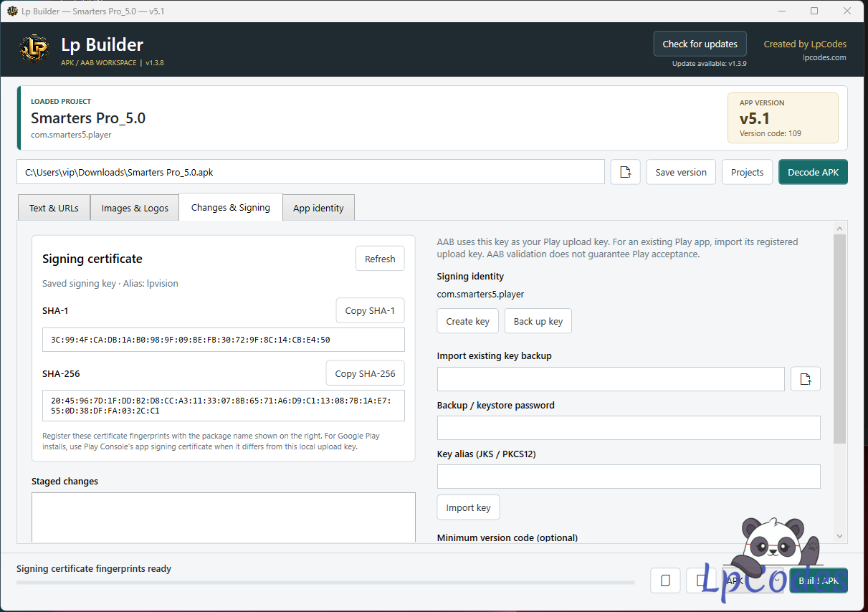Viewport: 868px width, 612px height.
Task: Click the scroll-up arrow of the signing panel
Action: 840,227
